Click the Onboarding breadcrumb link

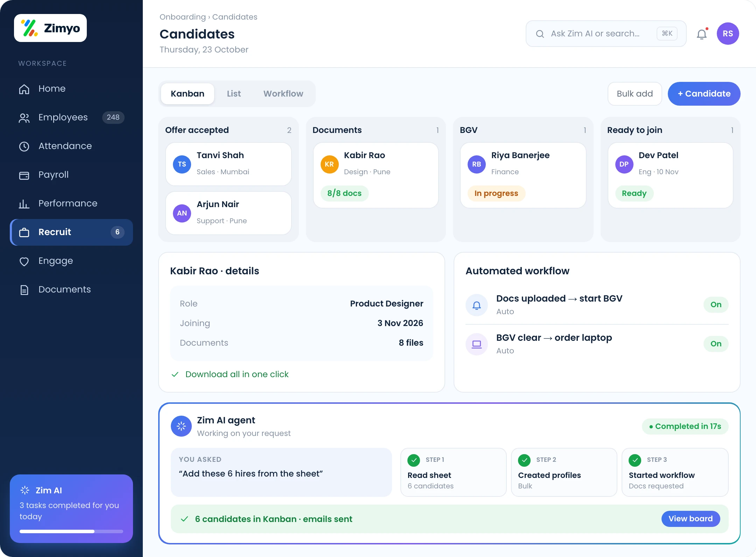pyautogui.click(x=183, y=17)
